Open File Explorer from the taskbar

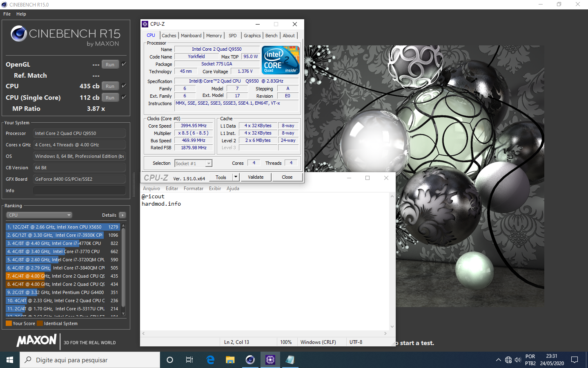(230, 360)
